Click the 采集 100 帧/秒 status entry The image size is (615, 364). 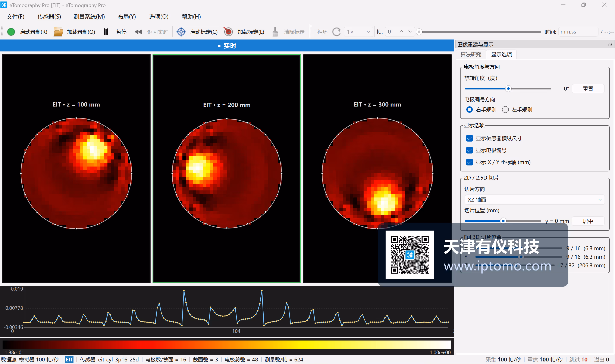[503, 360]
